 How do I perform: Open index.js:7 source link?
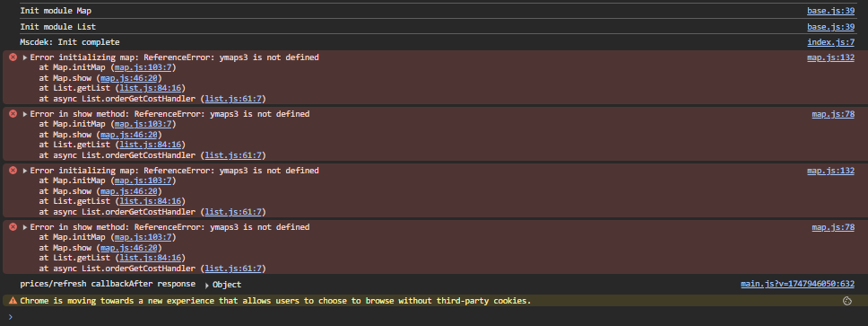coord(830,42)
